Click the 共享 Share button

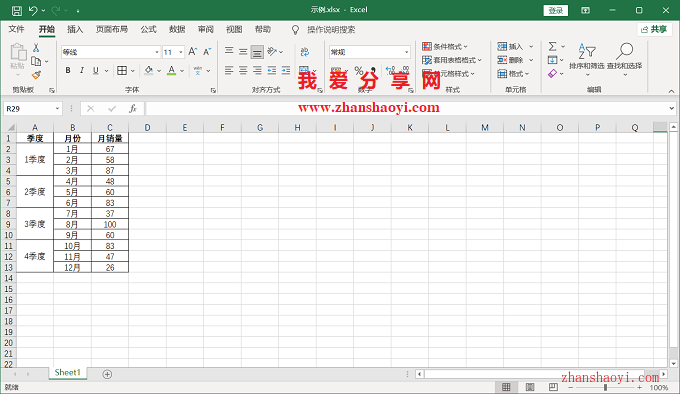click(654, 29)
